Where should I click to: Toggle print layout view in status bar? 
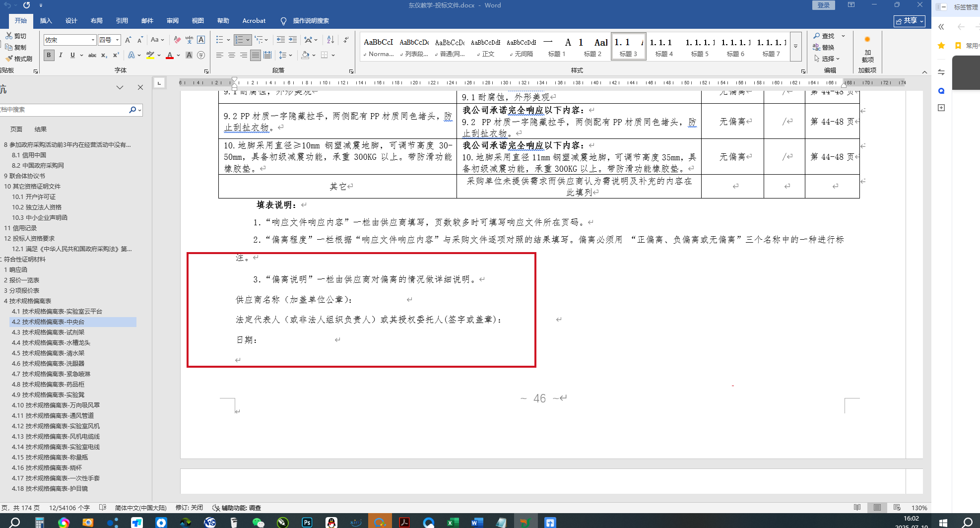coord(877,508)
